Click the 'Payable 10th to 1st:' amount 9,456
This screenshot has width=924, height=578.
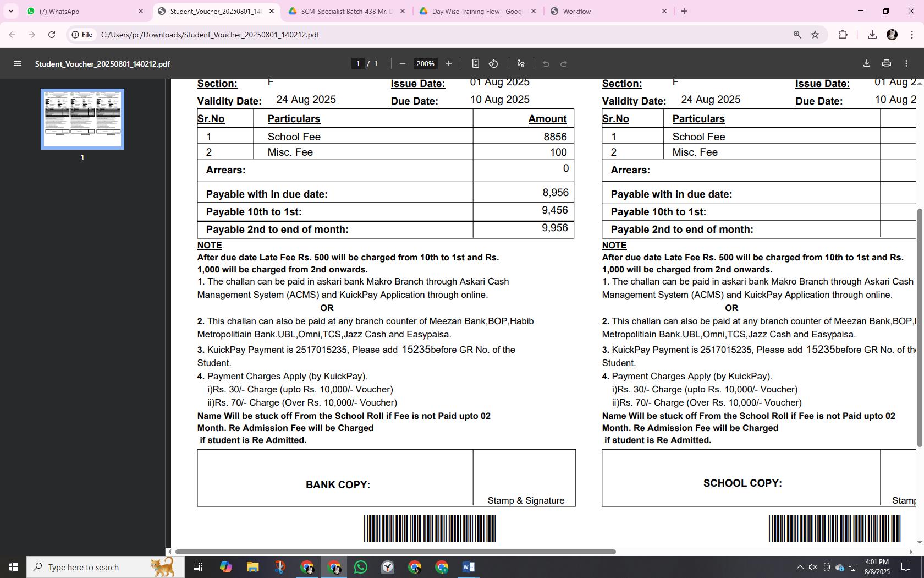click(554, 210)
